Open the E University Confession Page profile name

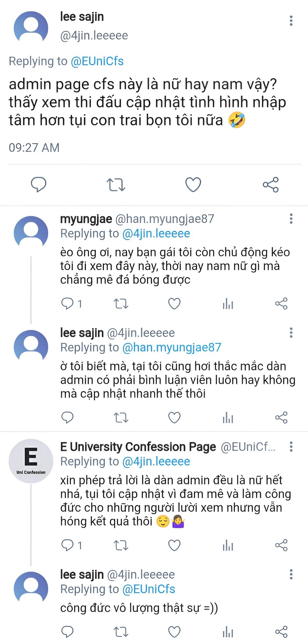tap(138, 447)
